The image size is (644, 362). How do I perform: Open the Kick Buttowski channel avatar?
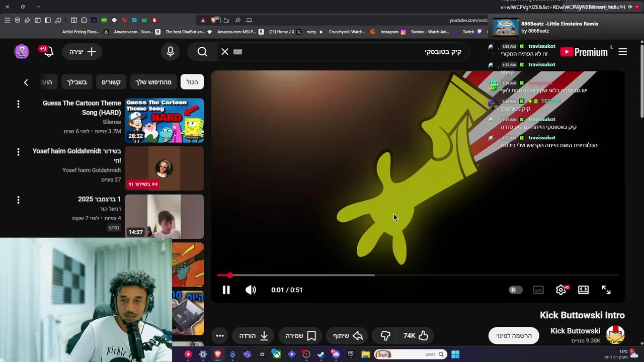pos(615,335)
